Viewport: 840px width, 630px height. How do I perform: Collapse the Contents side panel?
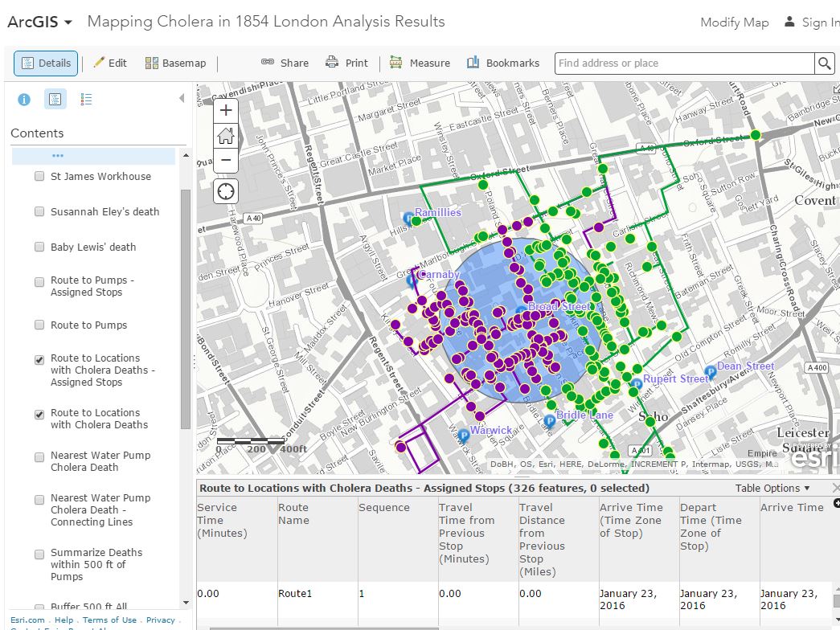[182, 99]
